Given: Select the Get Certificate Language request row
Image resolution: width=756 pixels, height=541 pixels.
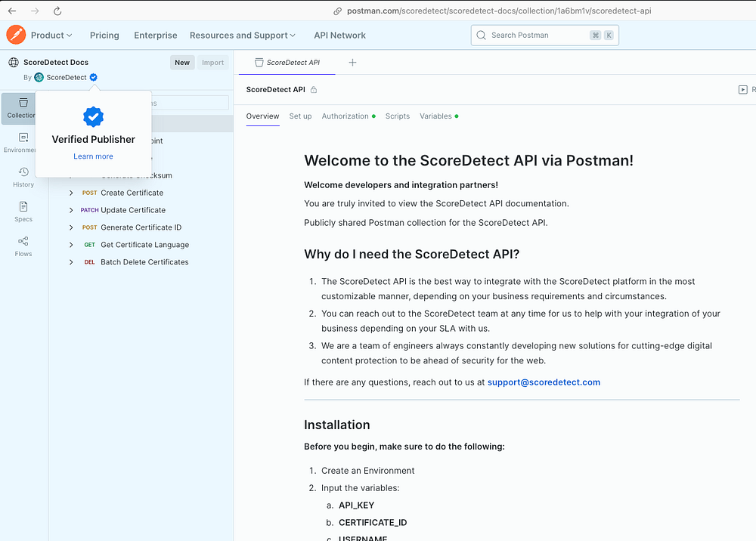Looking at the screenshot, I should coord(141,245).
